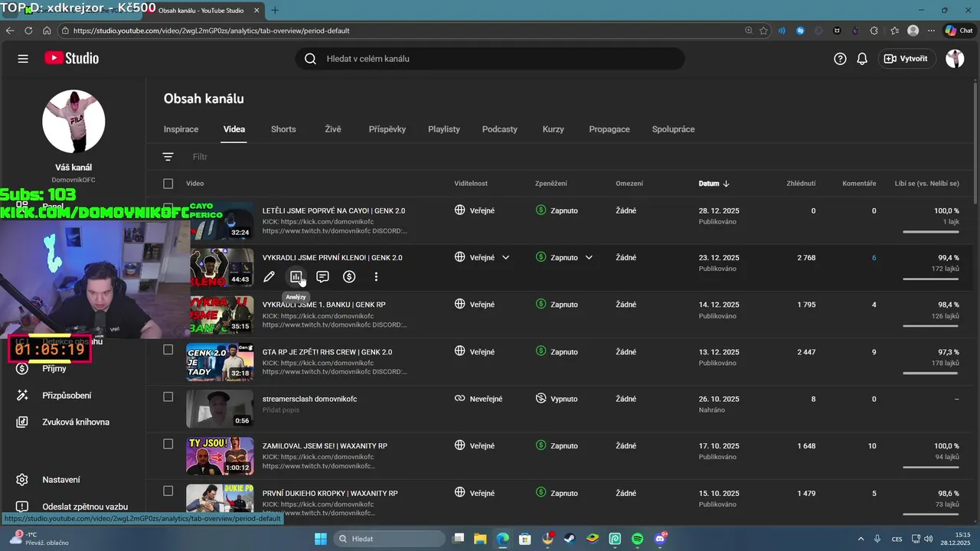
Task: Switch to the Kurzy tab
Action: (x=554, y=129)
